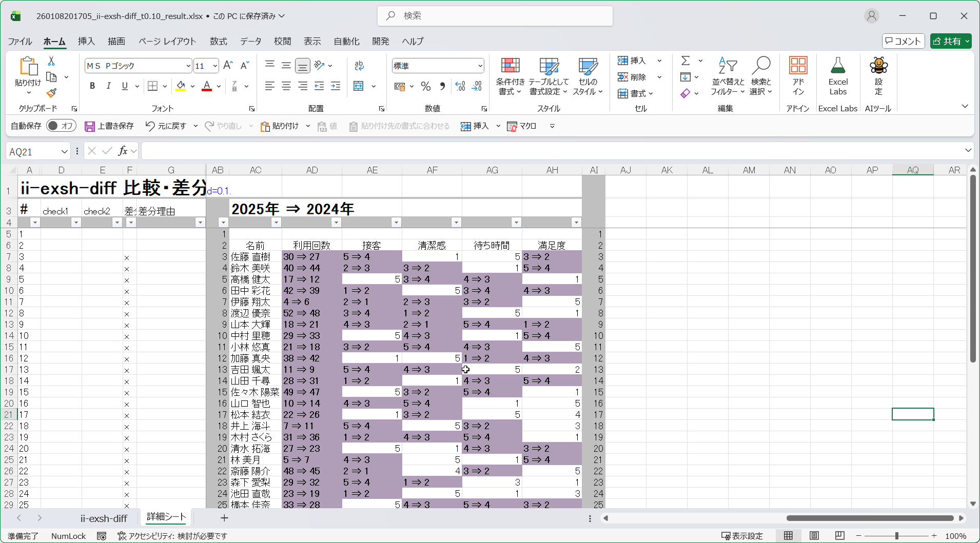Click the 共有 share button
Viewport: 980px width, 543px height.
pyautogui.click(x=951, y=41)
